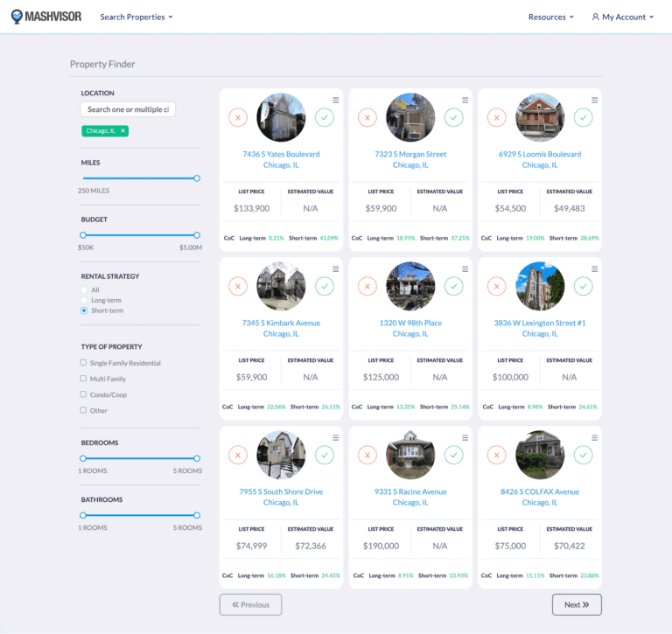672x634 pixels.
Task: Open card menu for 7955 S South Shore Drive
Action: pyautogui.click(x=335, y=438)
